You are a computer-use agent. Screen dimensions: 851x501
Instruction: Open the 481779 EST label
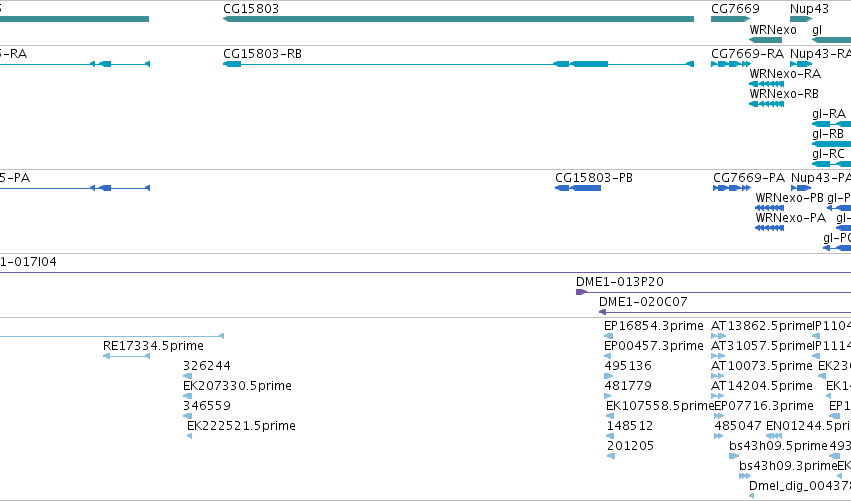[628, 386]
